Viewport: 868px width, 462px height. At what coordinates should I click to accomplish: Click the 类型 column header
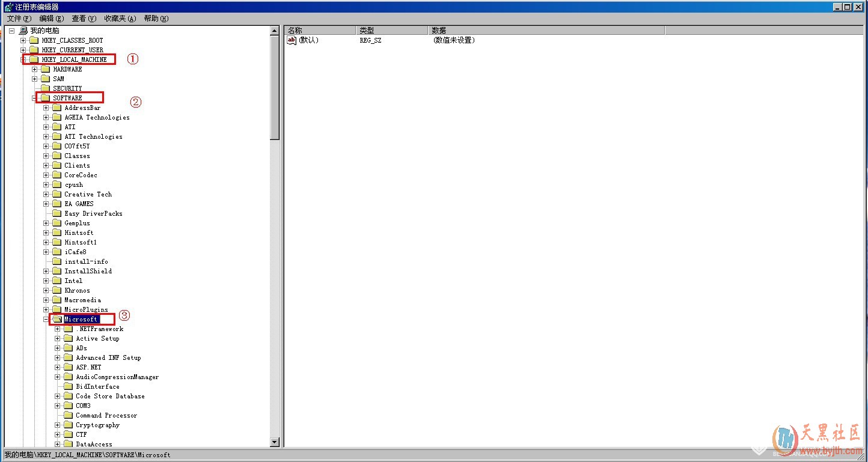click(392, 30)
